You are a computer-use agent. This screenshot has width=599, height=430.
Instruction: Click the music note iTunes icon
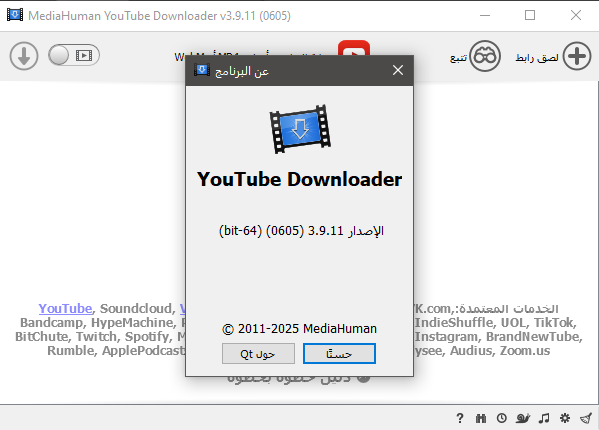(x=544, y=418)
